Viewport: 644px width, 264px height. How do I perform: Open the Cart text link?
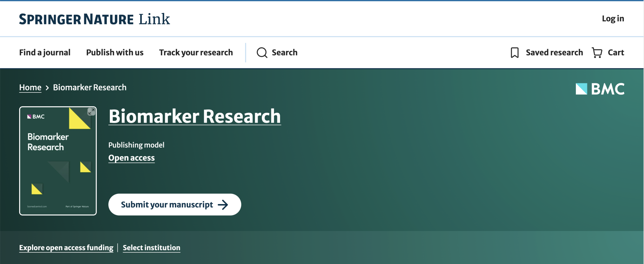(x=616, y=52)
